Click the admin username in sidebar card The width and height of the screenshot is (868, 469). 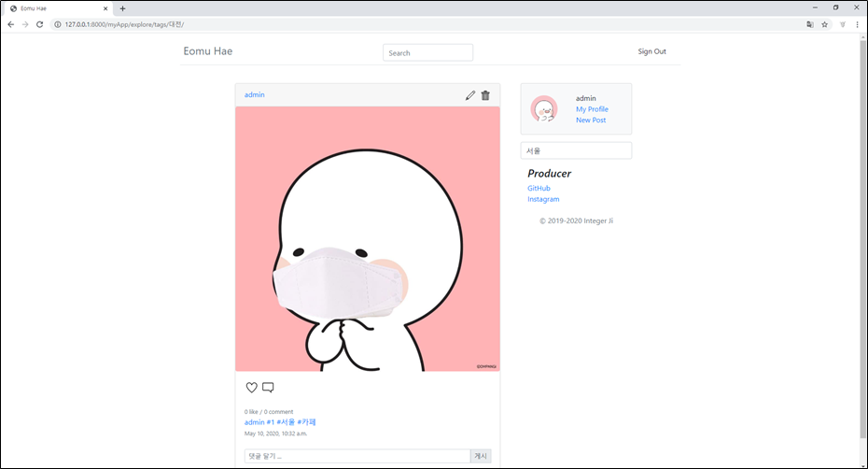586,98
